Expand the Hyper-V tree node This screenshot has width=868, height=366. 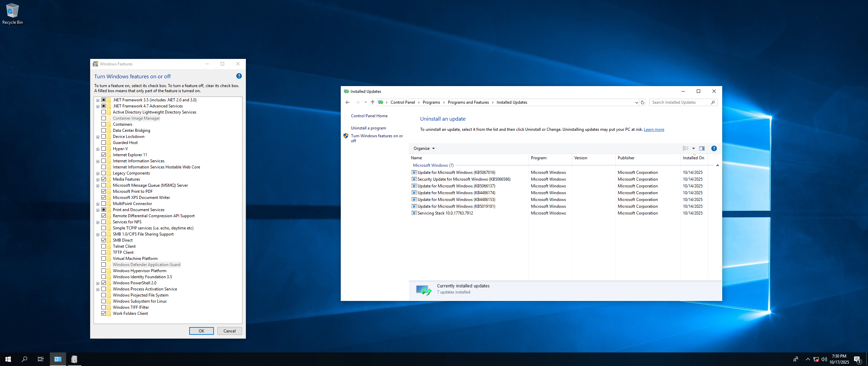tap(98, 149)
